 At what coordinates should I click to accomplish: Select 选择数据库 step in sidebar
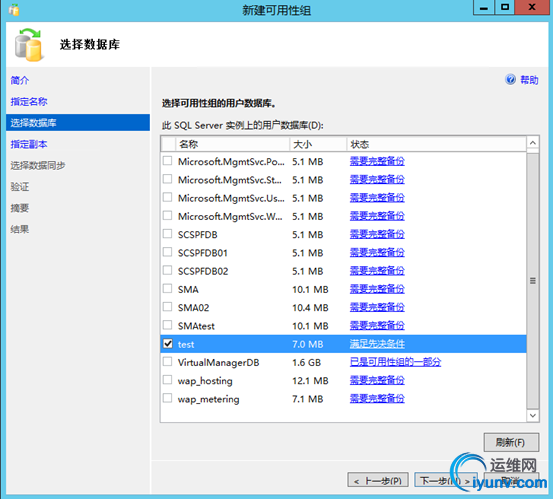tap(78, 122)
